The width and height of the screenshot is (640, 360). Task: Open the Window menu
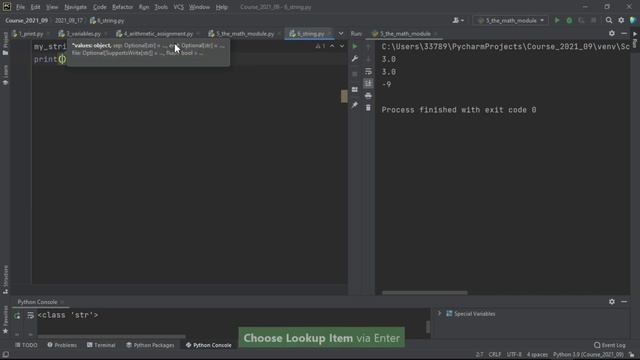click(199, 7)
